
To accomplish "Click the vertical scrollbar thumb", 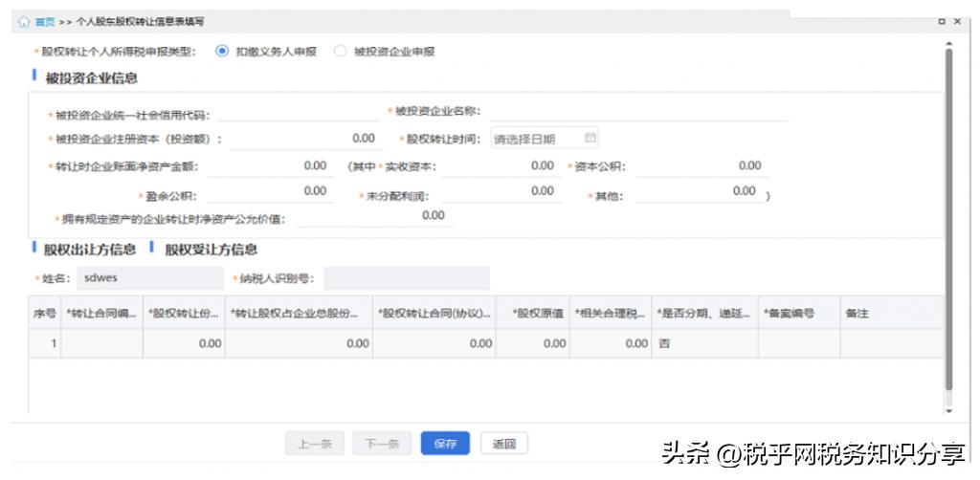I will (948, 218).
